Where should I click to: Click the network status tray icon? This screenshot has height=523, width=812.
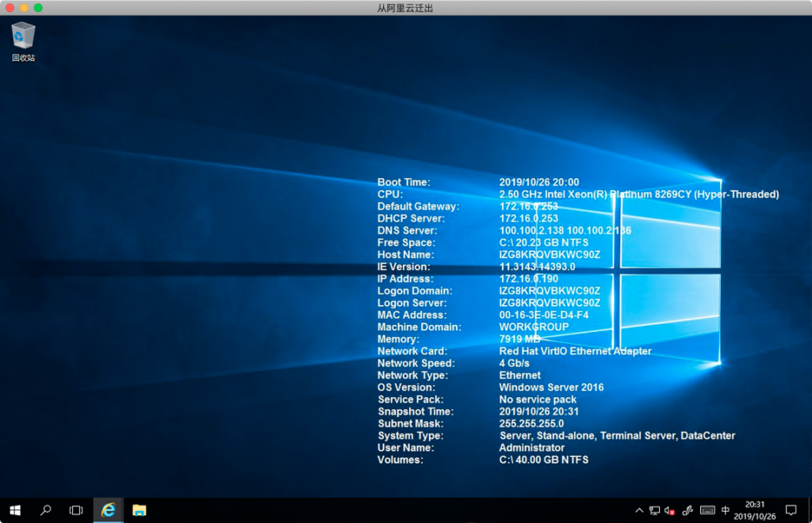tap(654, 510)
